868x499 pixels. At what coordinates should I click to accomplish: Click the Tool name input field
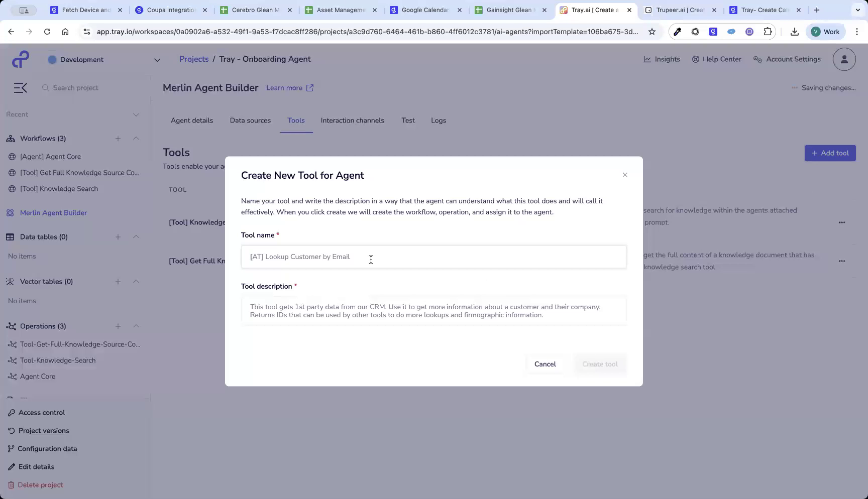(x=433, y=257)
